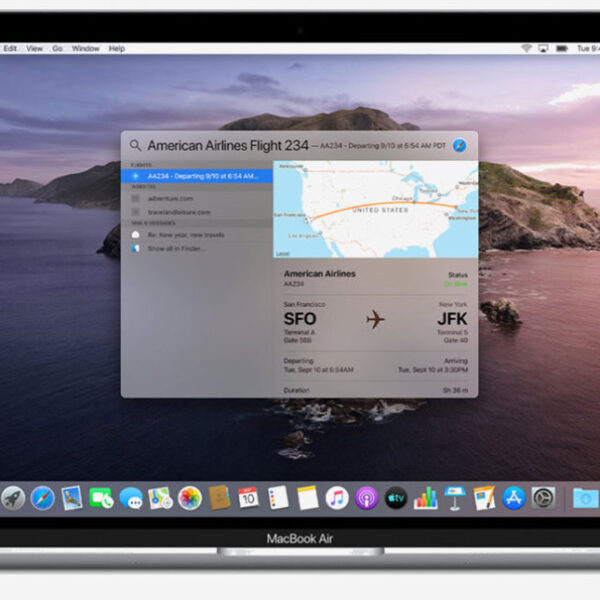Open the Help menu
The height and width of the screenshot is (600, 600).
click(x=117, y=48)
